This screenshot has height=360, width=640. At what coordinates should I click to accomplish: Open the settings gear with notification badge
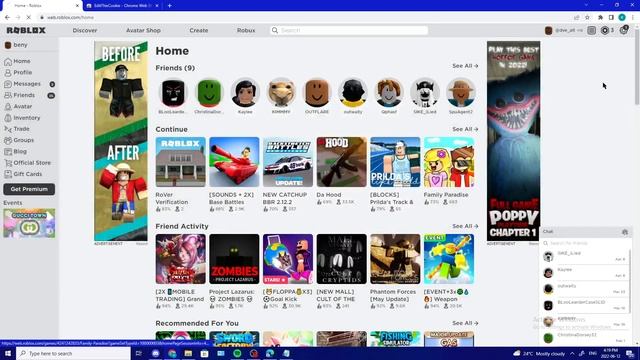point(624,30)
